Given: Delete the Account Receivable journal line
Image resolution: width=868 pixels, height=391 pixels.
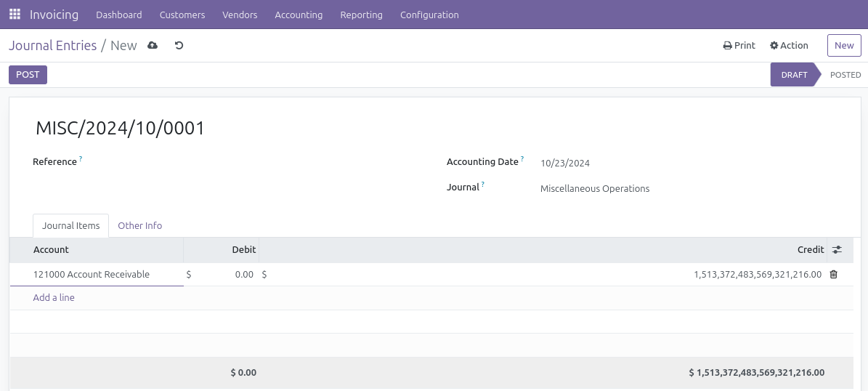Looking at the screenshot, I should tap(833, 275).
